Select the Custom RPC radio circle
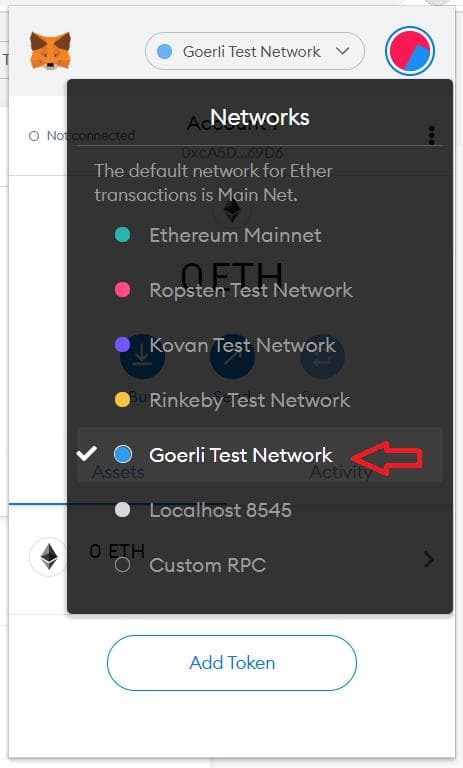 122,565
